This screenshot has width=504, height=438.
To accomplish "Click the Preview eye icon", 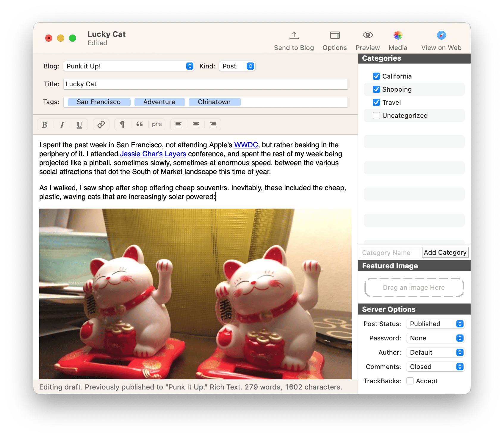I will click(x=368, y=35).
